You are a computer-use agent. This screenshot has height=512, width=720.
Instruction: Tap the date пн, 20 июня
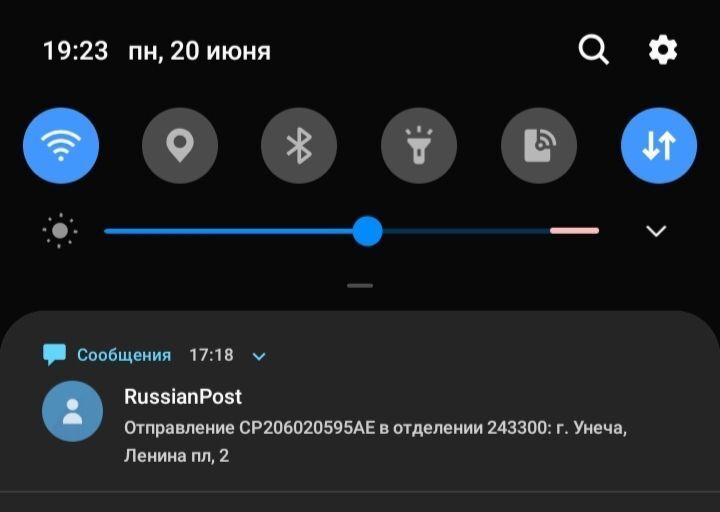pyautogui.click(x=199, y=51)
